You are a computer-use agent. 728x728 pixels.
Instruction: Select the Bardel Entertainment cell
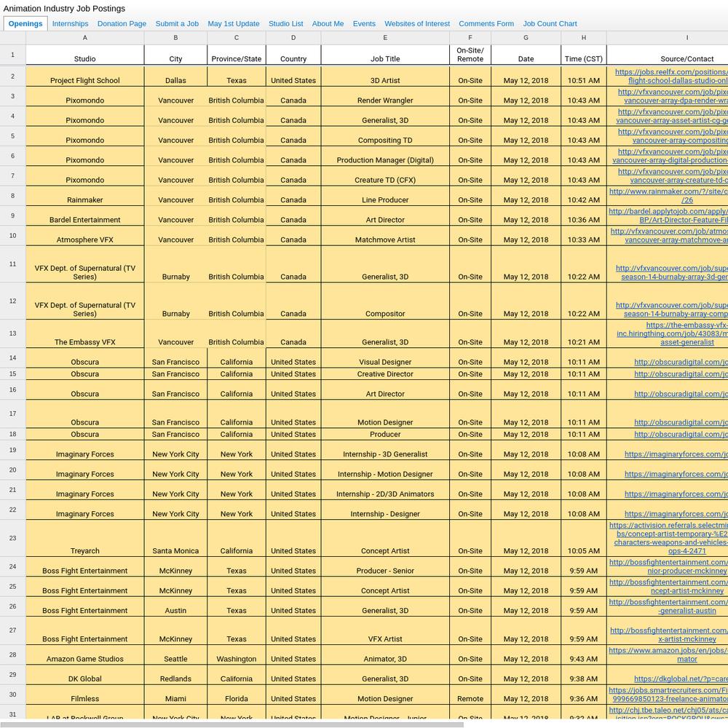point(85,216)
